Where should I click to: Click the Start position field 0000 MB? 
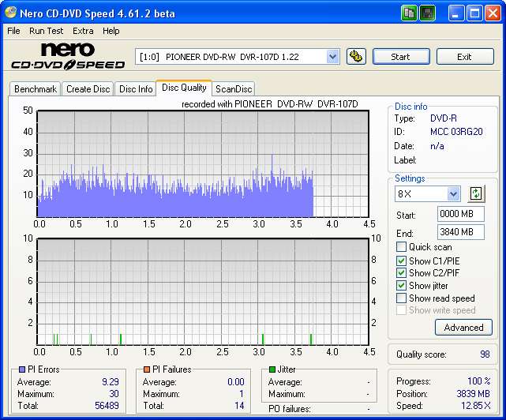(461, 214)
